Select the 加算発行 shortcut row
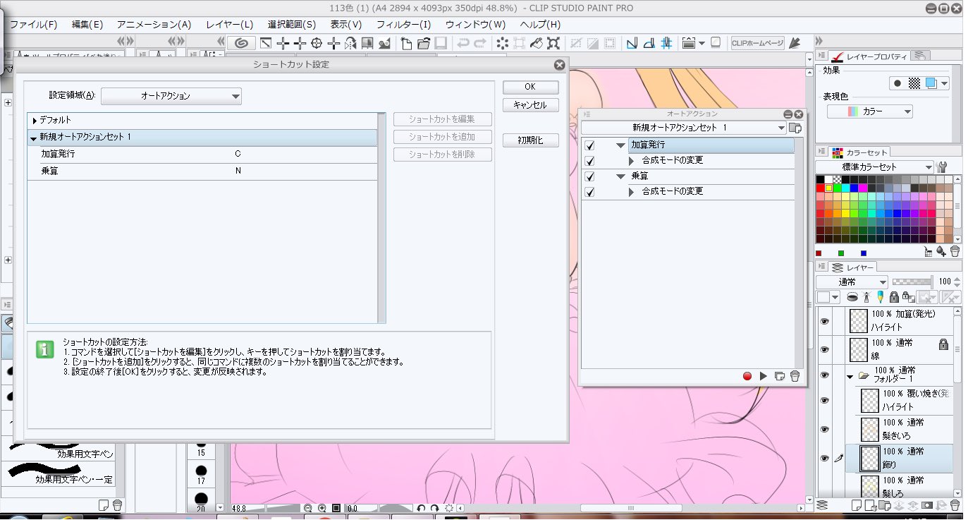980x532 pixels. coord(202,154)
